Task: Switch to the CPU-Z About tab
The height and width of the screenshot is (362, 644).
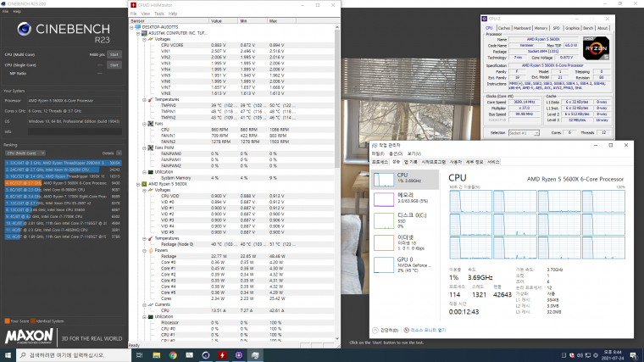Action: click(602, 28)
